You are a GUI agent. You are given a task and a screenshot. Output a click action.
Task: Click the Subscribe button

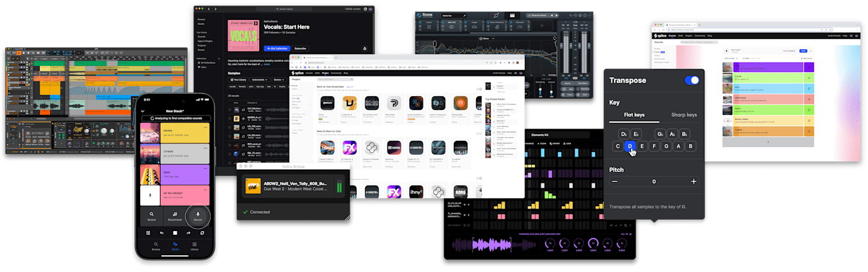(x=300, y=48)
